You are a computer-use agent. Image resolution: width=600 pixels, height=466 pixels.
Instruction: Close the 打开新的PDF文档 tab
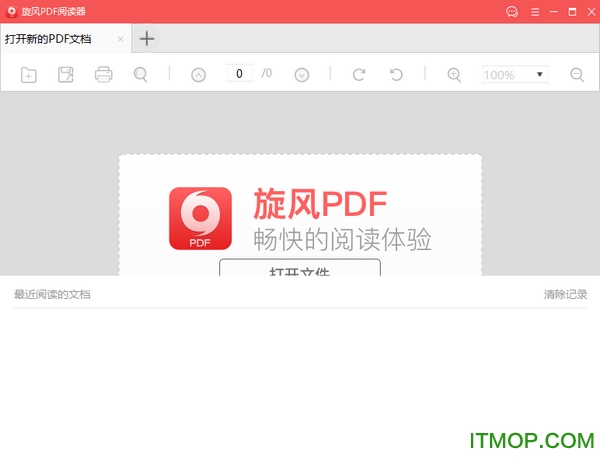[120, 39]
